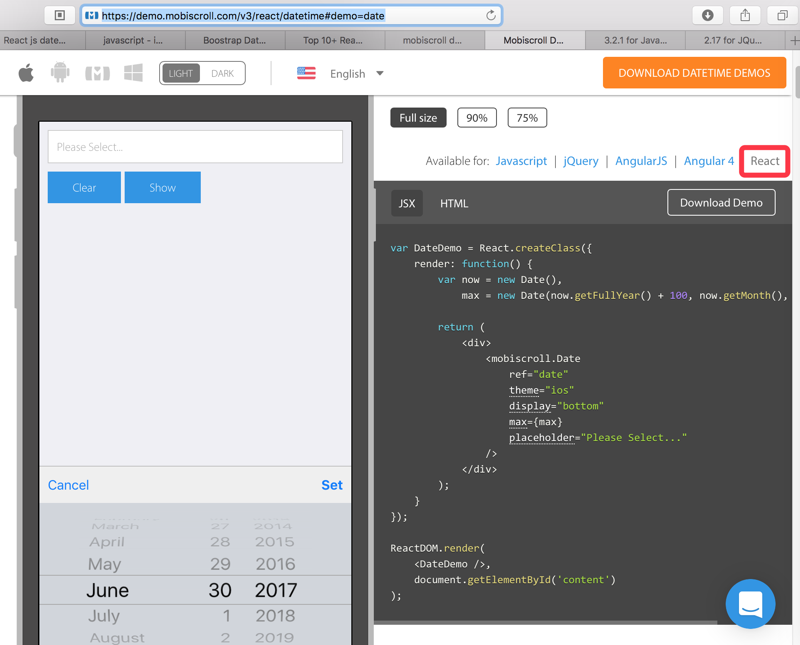Switch to the Mobiscroll Demos browser tab
Image resolution: width=800 pixels, height=645 pixels.
(x=533, y=40)
